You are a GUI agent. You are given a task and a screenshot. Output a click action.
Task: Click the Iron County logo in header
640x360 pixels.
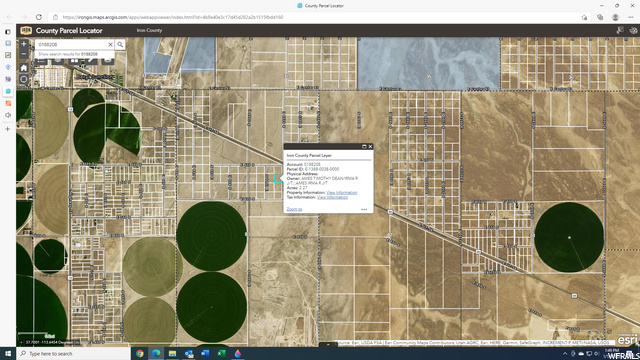point(26,31)
